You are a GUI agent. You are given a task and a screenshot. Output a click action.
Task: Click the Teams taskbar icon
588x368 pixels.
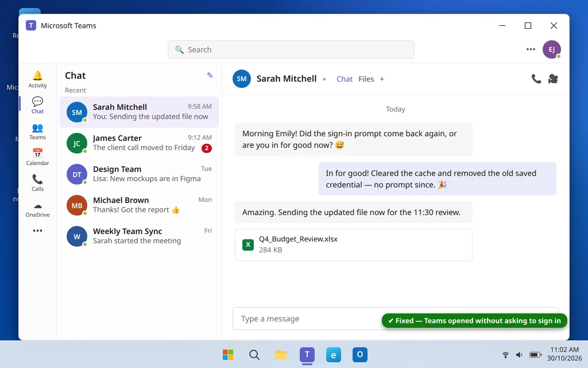coord(307,354)
